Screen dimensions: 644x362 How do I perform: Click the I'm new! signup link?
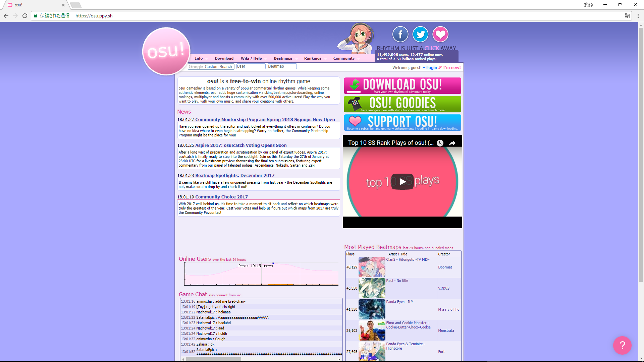coord(451,68)
